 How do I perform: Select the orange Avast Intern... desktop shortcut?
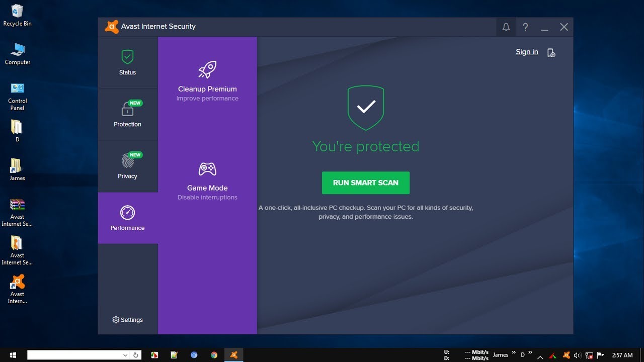(17, 289)
